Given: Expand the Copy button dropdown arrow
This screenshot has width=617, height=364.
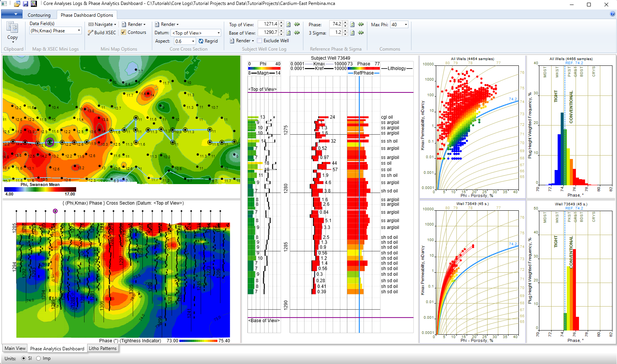Looking at the screenshot, I should (13, 41).
